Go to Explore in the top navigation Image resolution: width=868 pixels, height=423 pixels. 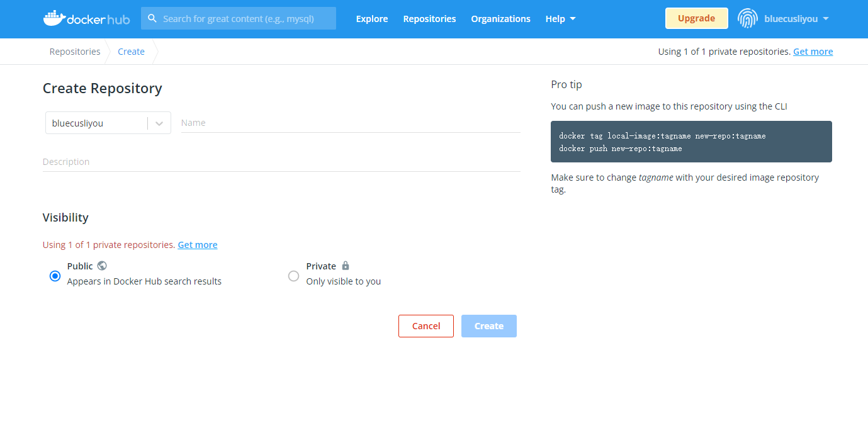point(372,19)
